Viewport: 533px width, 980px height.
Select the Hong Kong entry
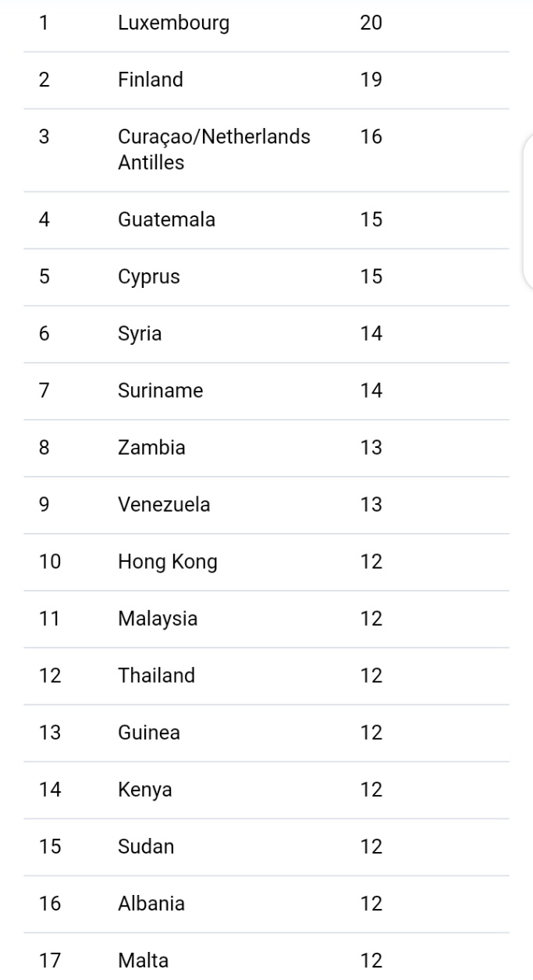tap(167, 562)
